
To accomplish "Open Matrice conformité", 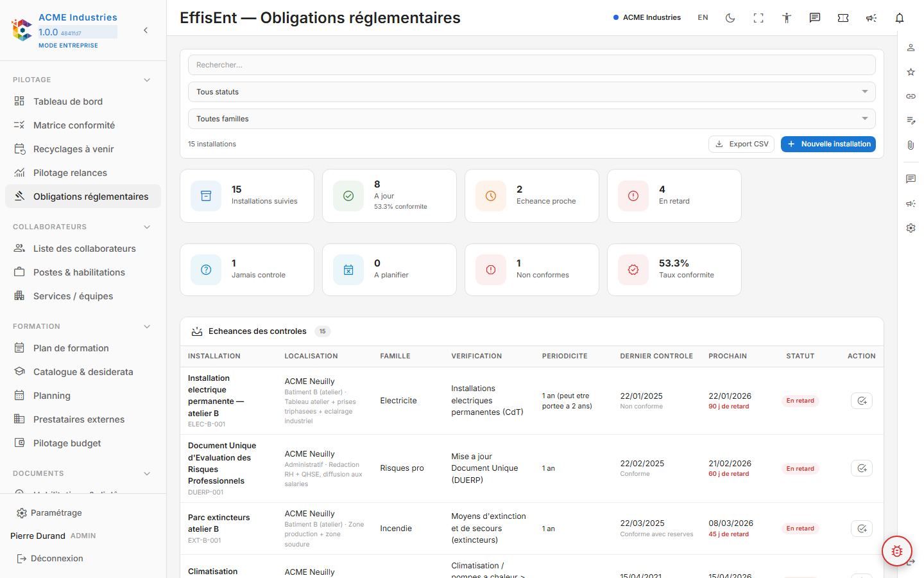I will click(x=83, y=125).
